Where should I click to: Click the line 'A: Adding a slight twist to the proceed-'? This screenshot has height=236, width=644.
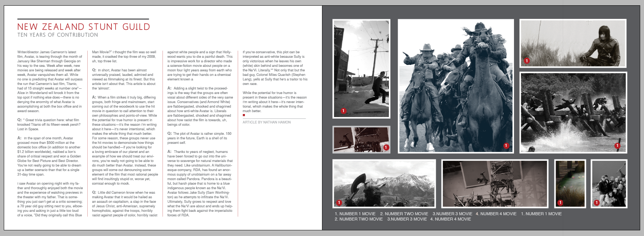coord(198,88)
